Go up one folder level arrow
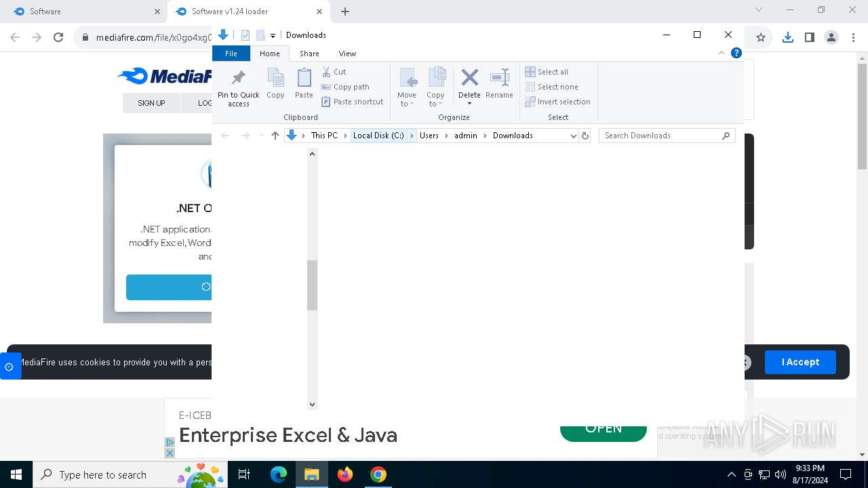Viewport: 868px width, 488px height. click(275, 136)
